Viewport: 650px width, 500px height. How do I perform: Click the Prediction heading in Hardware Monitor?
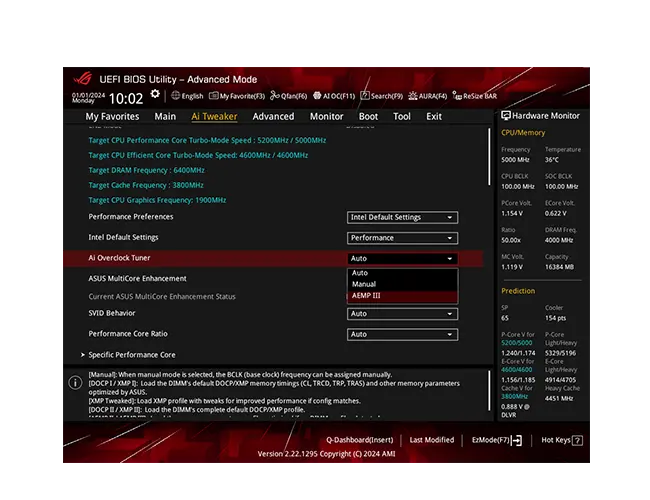click(518, 291)
